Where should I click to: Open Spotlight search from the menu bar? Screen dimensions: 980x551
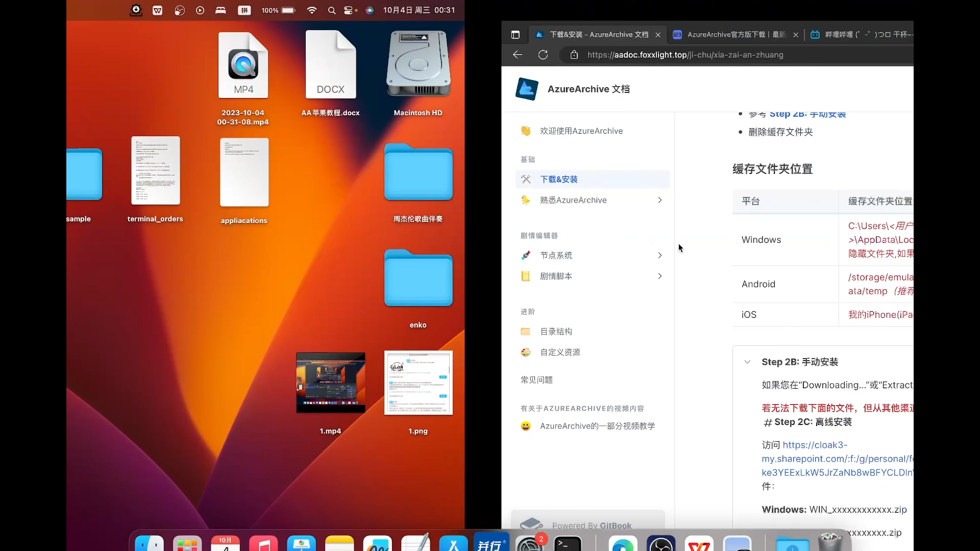(x=332, y=10)
